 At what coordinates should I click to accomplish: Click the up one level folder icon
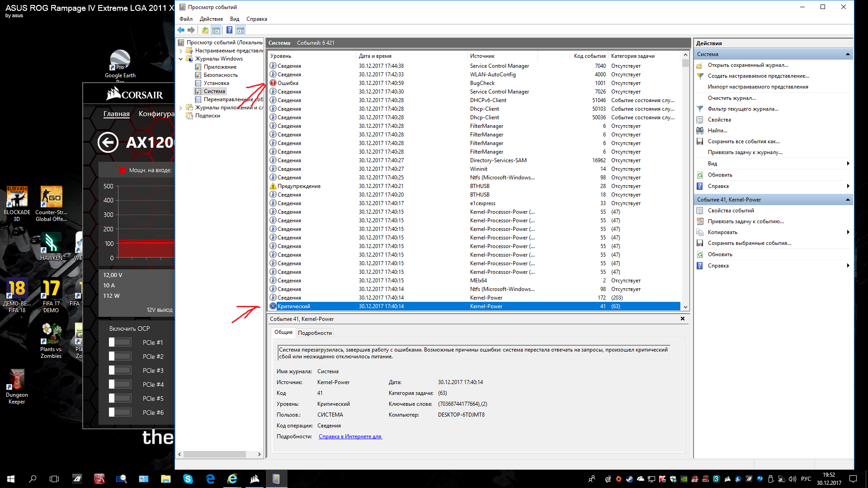pyautogui.click(x=205, y=30)
